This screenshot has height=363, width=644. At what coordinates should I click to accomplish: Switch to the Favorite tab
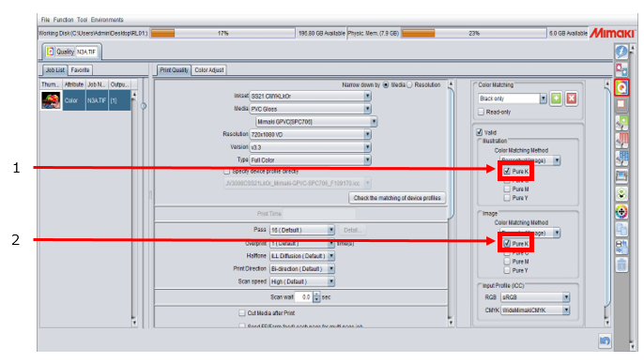click(x=80, y=70)
